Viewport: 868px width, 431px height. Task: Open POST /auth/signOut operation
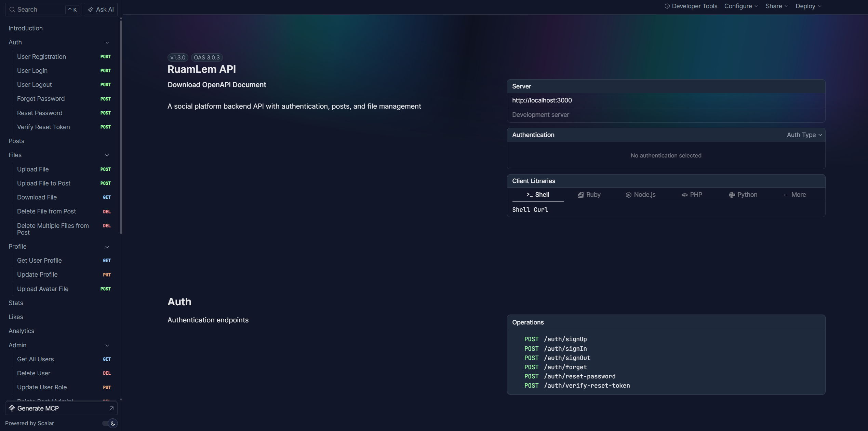tap(557, 358)
